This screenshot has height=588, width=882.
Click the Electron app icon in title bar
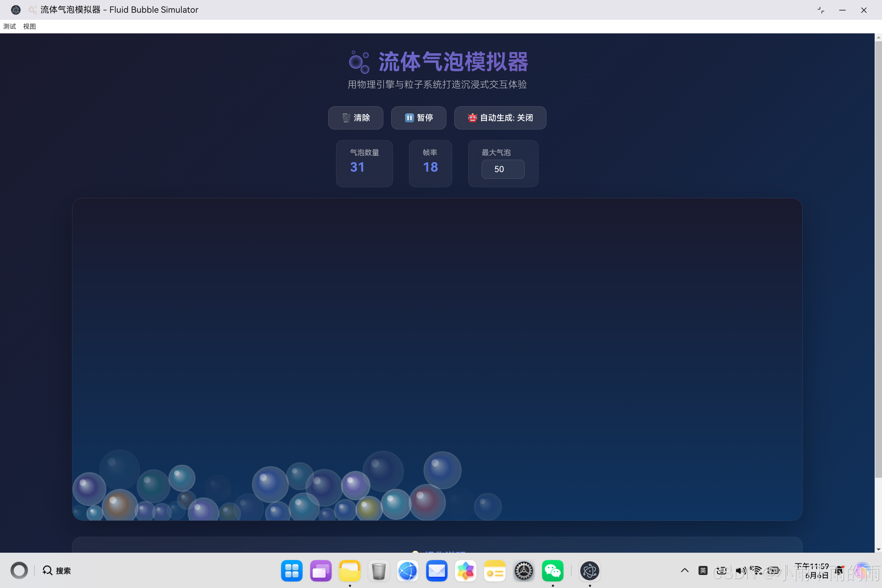16,10
